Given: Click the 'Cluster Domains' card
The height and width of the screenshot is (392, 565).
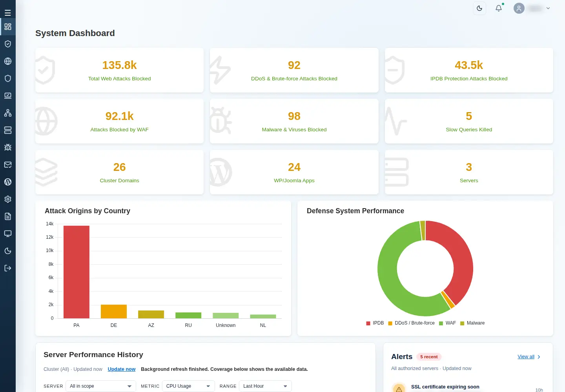Looking at the screenshot, I should tap(120, 172).
